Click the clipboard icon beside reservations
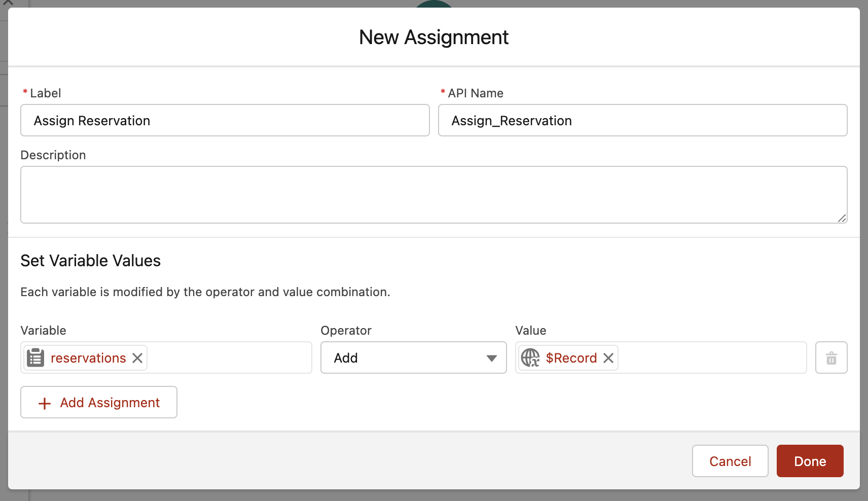This screenshot has height=501, width=868. (35, 358)
